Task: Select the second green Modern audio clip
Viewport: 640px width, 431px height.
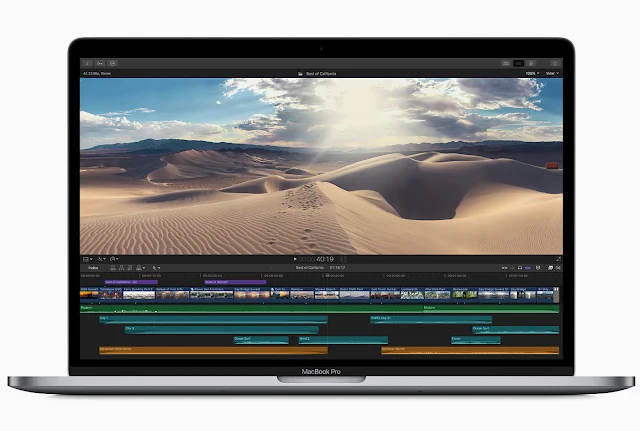Action: (491, 309)
